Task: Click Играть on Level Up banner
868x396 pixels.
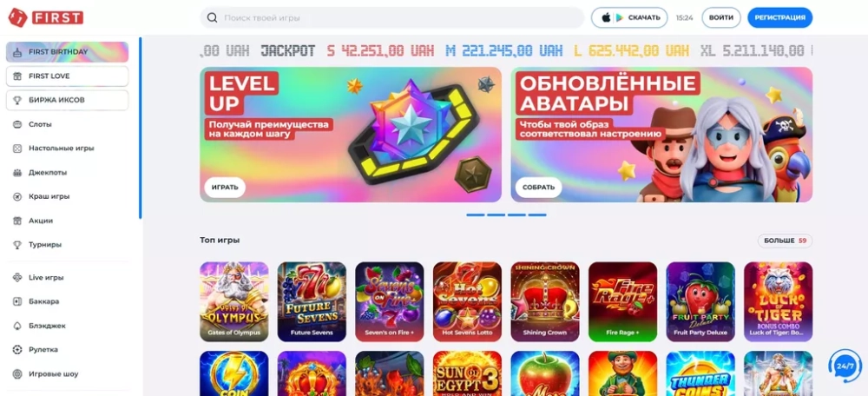Action: tap(225, 188)
